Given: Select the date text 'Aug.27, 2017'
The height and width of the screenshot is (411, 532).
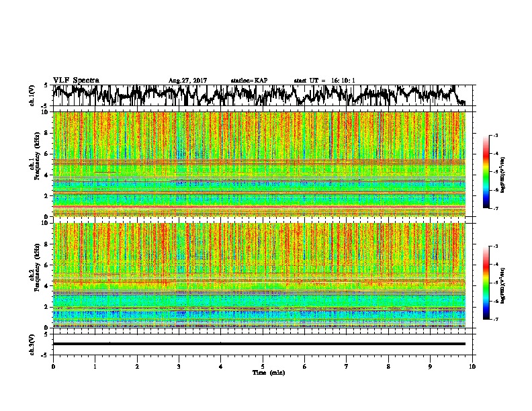Looking at the screenshot, I should click(x=187, y=81).
